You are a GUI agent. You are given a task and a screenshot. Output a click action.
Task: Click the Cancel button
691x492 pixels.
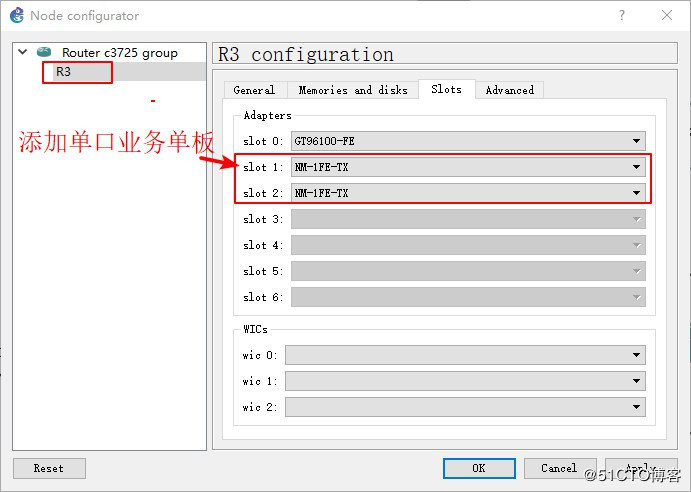560,468
